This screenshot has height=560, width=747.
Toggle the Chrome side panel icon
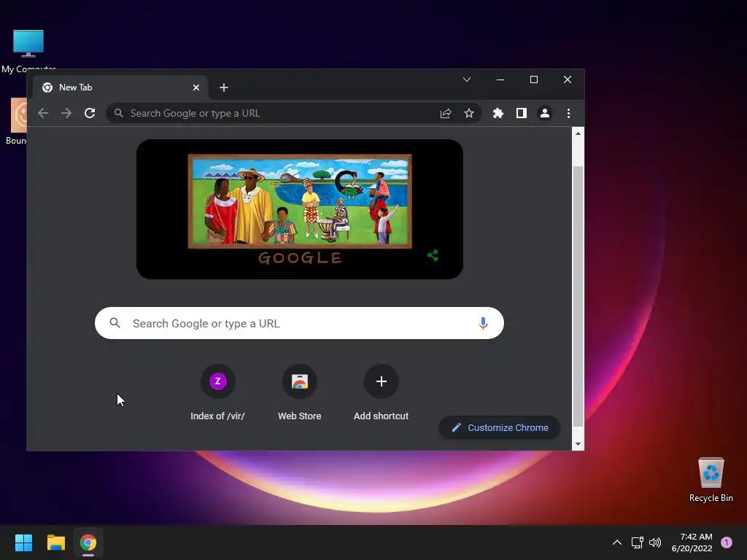[521, 113]
